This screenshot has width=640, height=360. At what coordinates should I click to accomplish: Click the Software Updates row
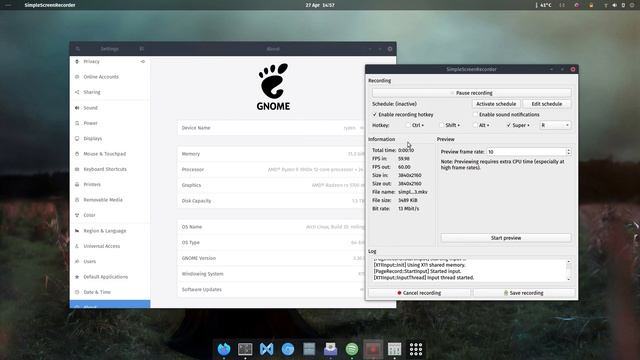point(271,289)
